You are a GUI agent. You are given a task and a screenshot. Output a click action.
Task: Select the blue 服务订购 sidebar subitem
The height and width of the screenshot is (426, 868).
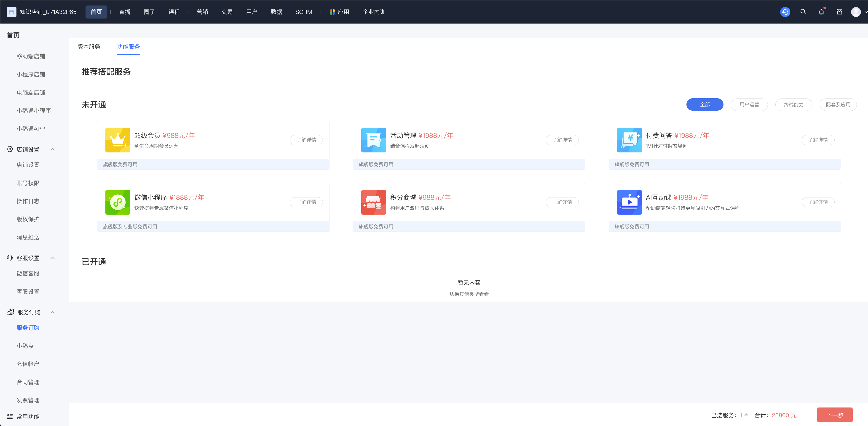(x=28, y=328)
